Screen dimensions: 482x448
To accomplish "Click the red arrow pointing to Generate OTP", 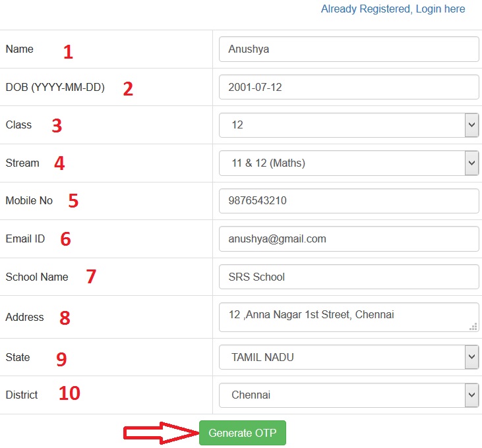I will pyautogui.click(x=162, y=433).
